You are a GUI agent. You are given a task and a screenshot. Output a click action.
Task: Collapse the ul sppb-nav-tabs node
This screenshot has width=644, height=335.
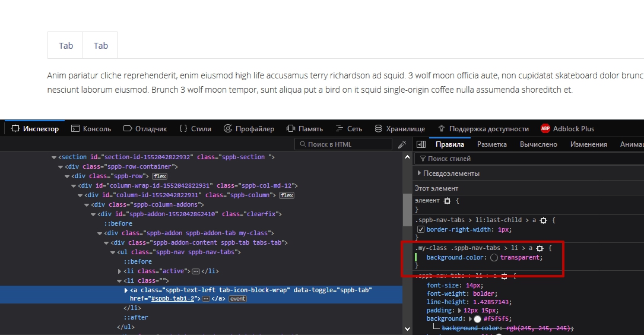point(113,252)
